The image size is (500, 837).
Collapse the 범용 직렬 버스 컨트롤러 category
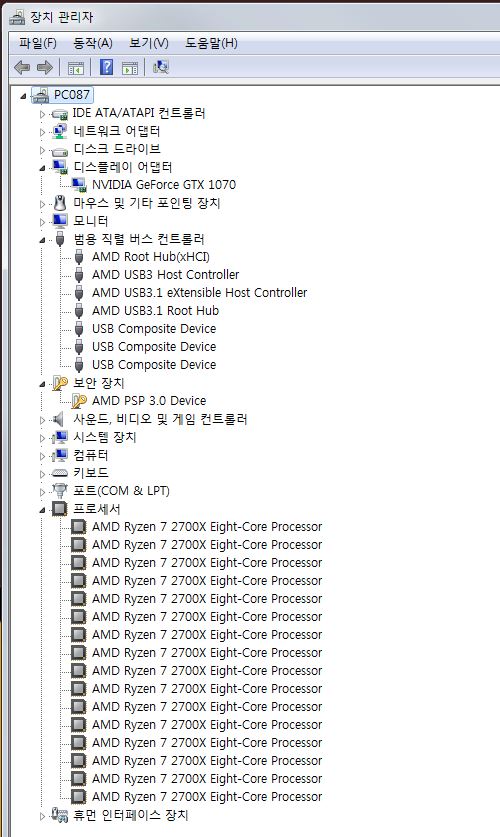(x=42, y=240)
